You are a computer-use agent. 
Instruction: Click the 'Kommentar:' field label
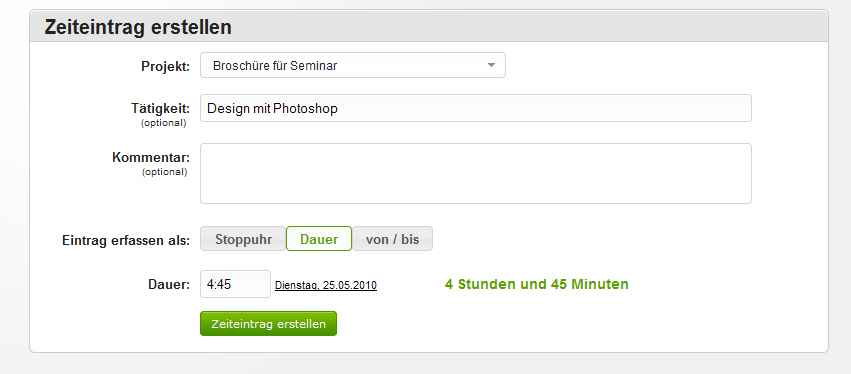151,157
